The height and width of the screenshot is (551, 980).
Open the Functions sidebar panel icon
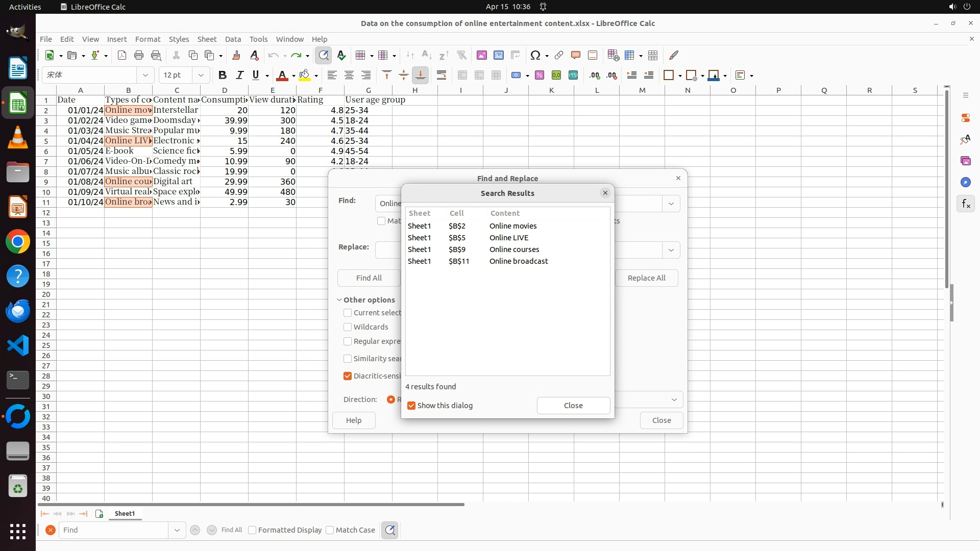point(965,204)
